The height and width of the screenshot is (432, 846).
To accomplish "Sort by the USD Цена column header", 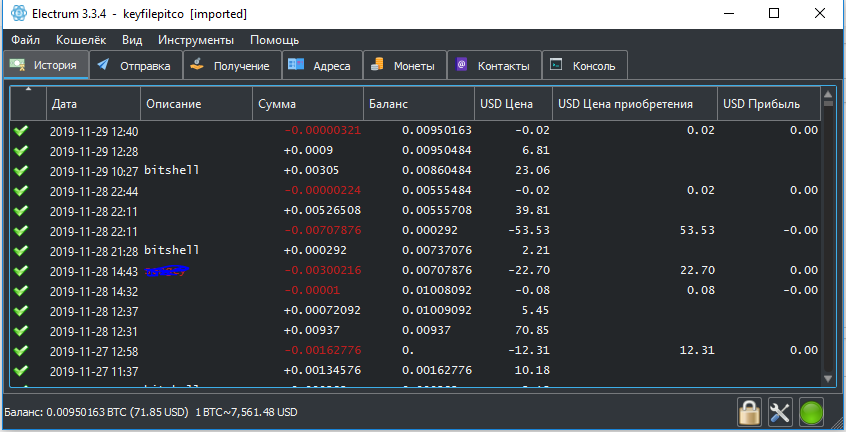I will (514, 104).
